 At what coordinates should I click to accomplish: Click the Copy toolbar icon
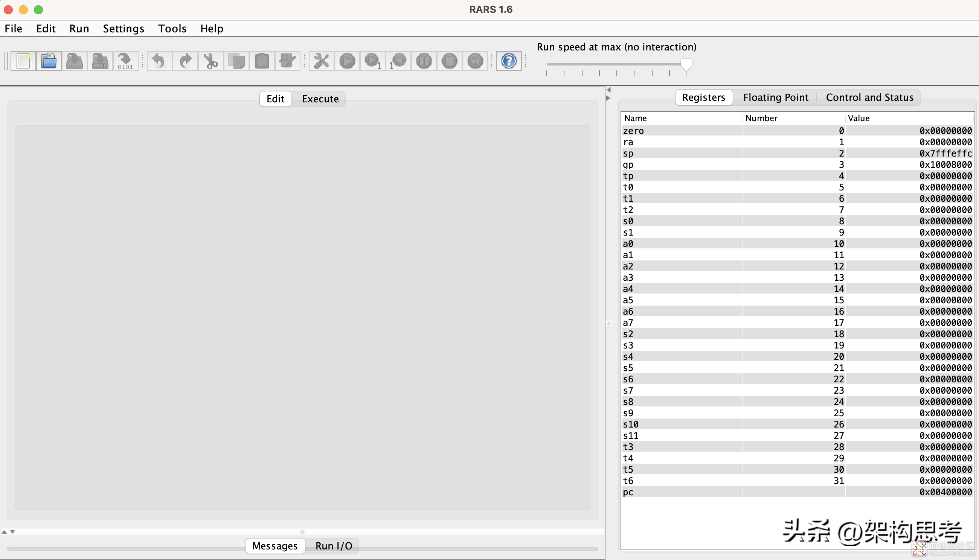click(236, 61)
